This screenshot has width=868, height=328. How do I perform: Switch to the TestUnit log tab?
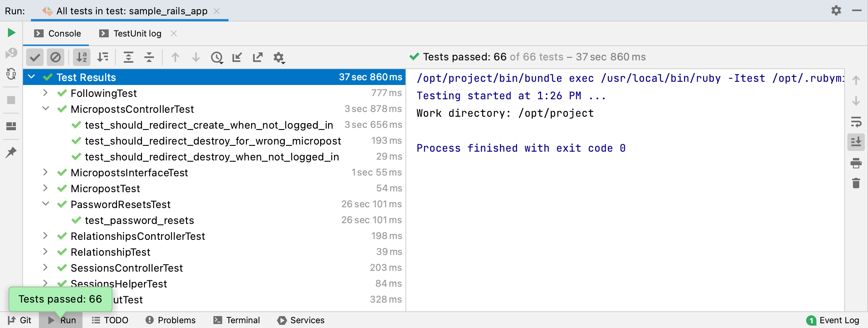(x=137, y=33)
